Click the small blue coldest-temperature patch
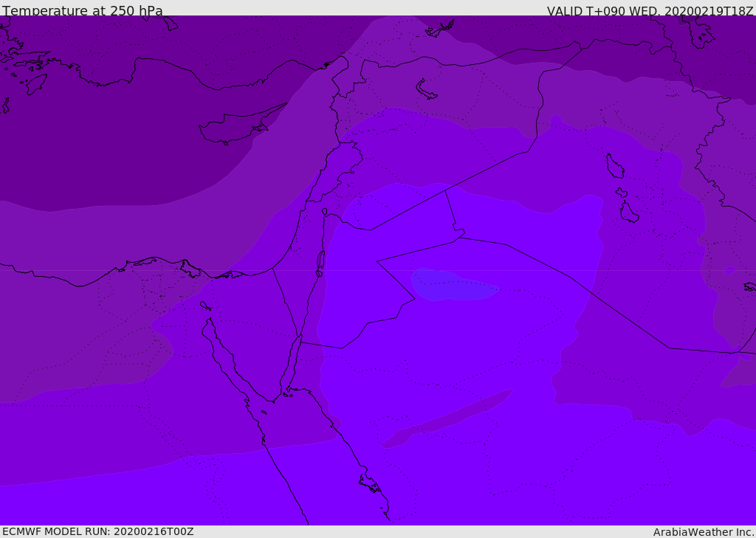 pos(455,284)
